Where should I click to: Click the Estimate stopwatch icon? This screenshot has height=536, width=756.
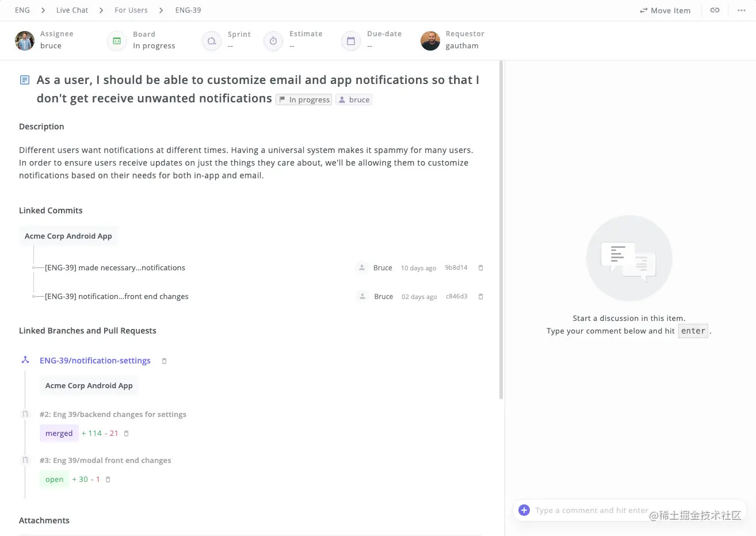tap(273, 41)
